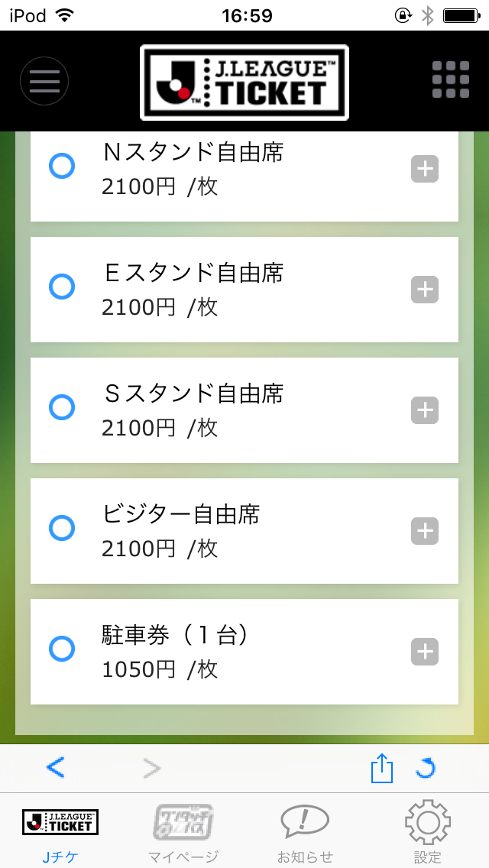The image size is (489, 868).
Task: Expand the Nスタンド自由席 plus button
Action: tap(425, 169)
